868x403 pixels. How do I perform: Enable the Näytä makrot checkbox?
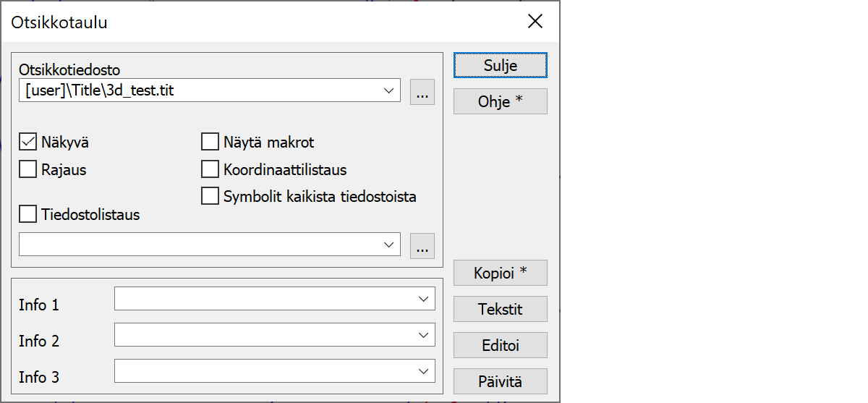pyautogui.click(x=210, y=143)
